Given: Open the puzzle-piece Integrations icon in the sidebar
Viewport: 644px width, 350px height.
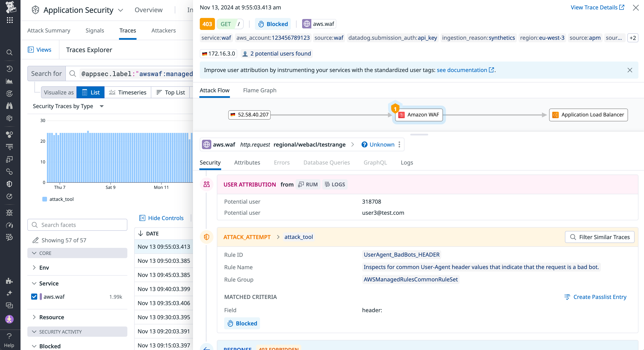Looking at the screenshot, I should [x=9, y=281].
